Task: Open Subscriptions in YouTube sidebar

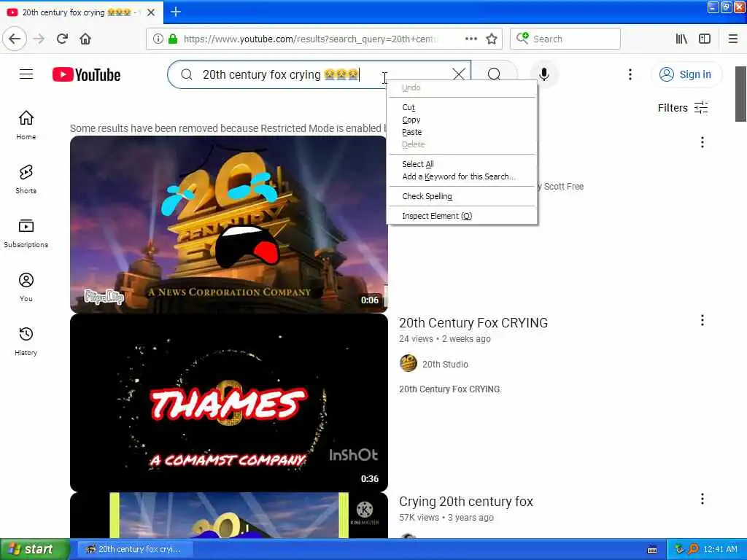Action: pos(26,233)
